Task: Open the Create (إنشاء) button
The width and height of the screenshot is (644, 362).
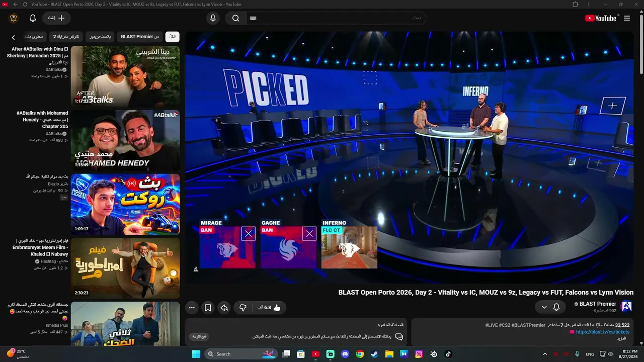Action: pos(56,18)
